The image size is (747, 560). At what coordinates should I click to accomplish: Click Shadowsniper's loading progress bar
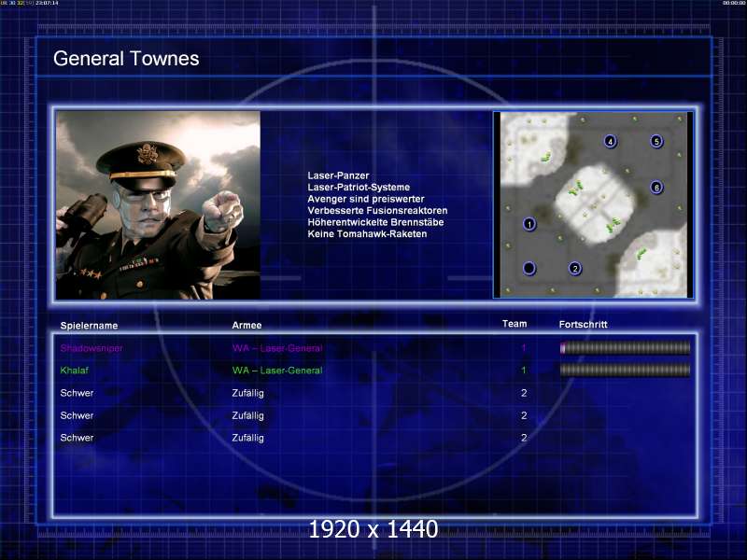pos(625,347)
